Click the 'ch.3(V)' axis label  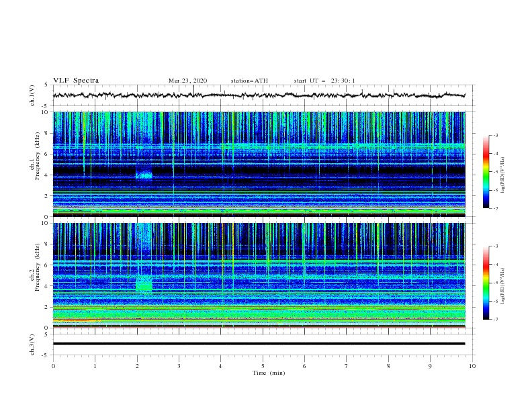[x=32, y=345]
